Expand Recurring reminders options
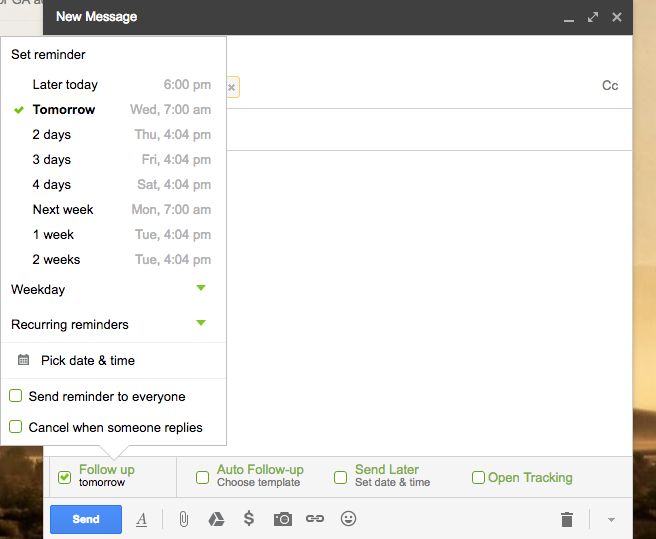 [201, 324]
